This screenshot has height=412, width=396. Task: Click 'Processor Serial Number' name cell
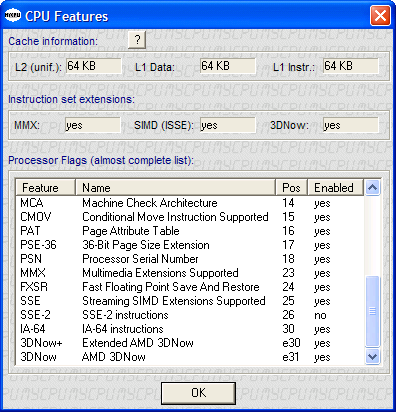click(140, 259)
